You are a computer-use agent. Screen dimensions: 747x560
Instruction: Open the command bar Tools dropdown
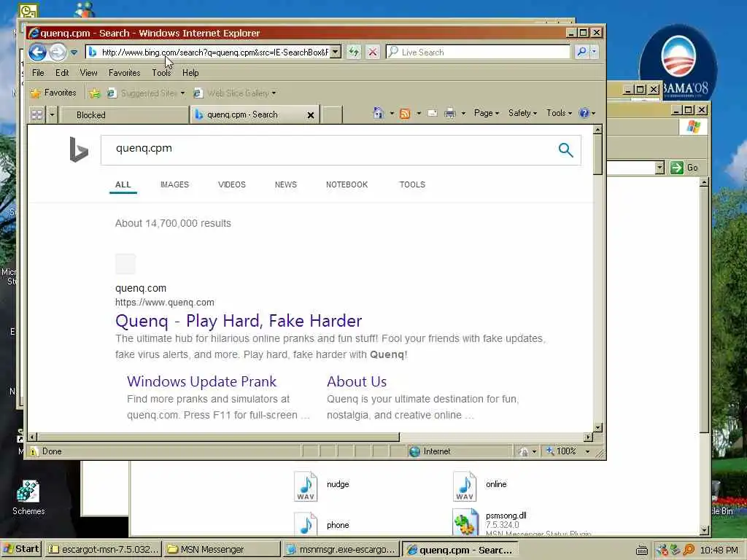coord(559,113)
